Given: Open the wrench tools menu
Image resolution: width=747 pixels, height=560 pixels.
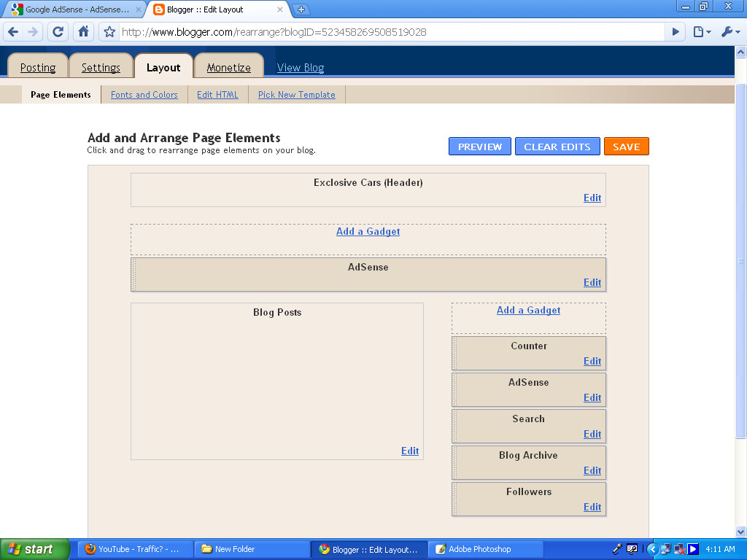Looking at the screenshot, I should click(730, 32).
